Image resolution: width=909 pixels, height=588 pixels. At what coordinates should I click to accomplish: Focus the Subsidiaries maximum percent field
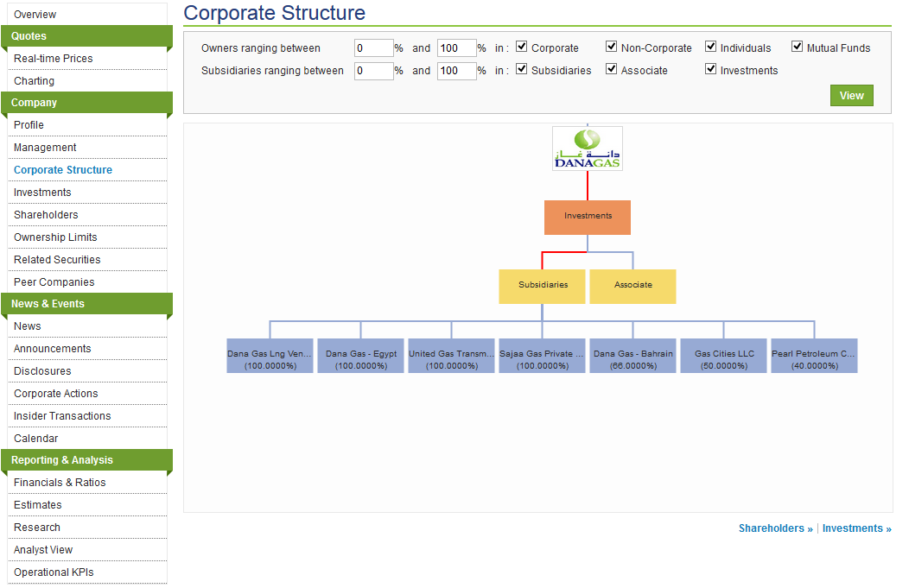click(457, 71)
